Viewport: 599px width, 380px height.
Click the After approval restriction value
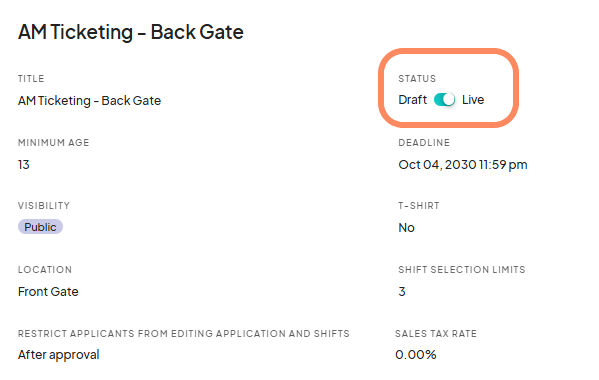click(x=58, y=355)
